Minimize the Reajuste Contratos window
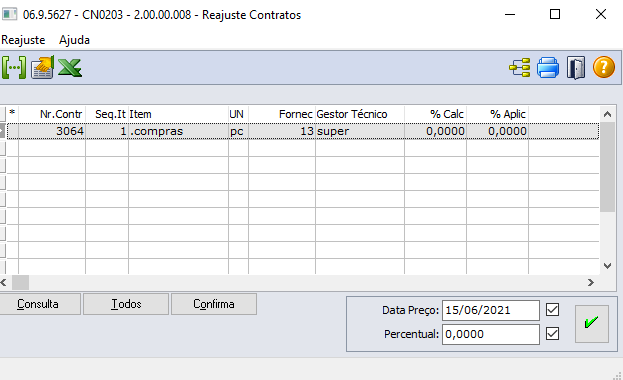623x380 pixels. (x=510, y=14)
